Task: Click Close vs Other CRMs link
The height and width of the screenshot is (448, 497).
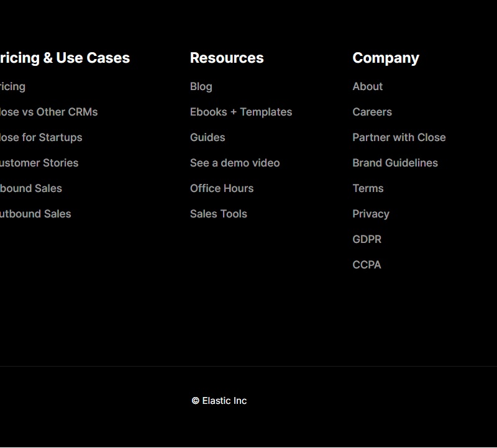Action: tap(48, 112)
